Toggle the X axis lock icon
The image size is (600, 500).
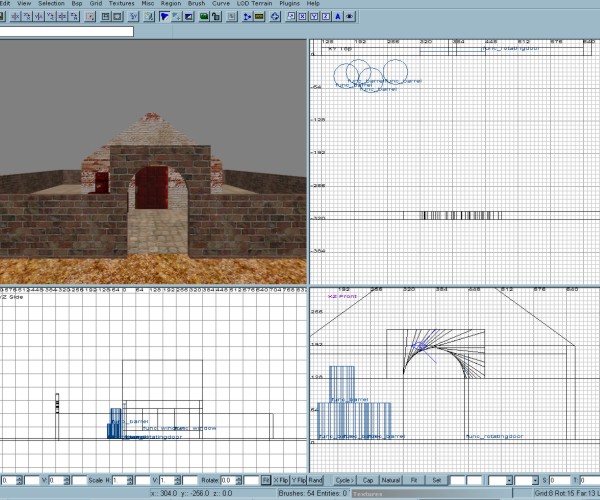pyautogui.click(x=303, y=16)
